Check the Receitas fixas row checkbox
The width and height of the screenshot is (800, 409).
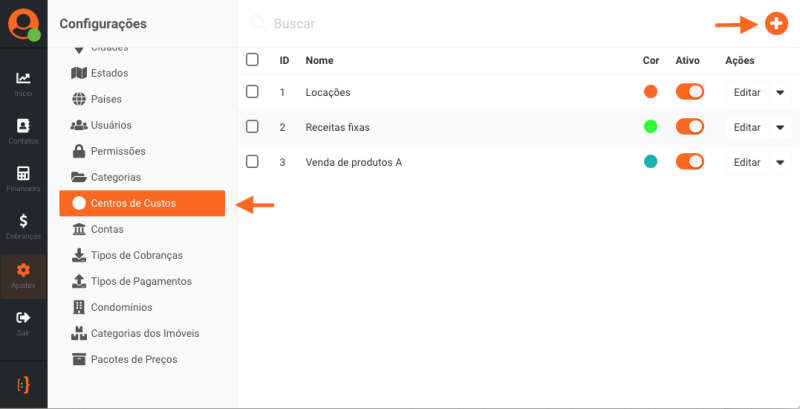252,127
